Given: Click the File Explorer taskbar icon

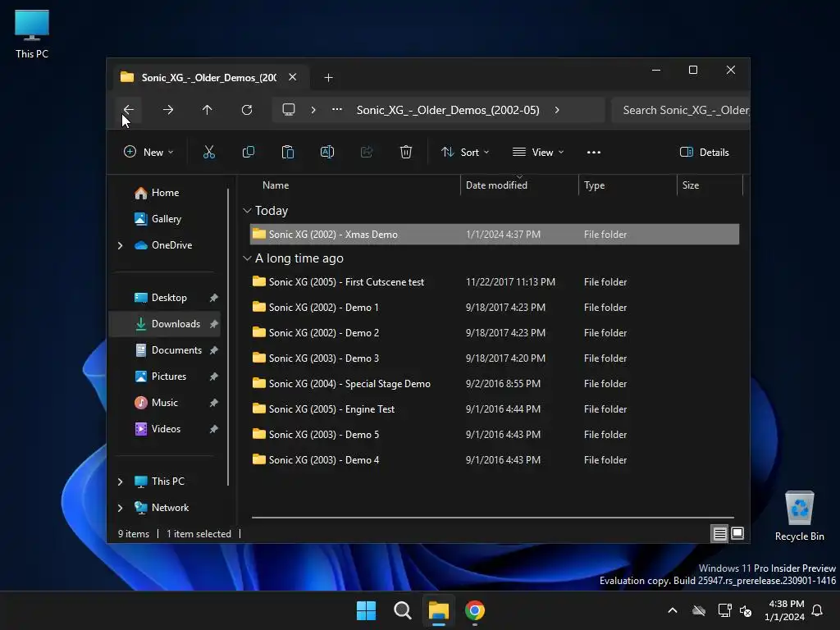Looking at the screenshot, I should point(438,610).
